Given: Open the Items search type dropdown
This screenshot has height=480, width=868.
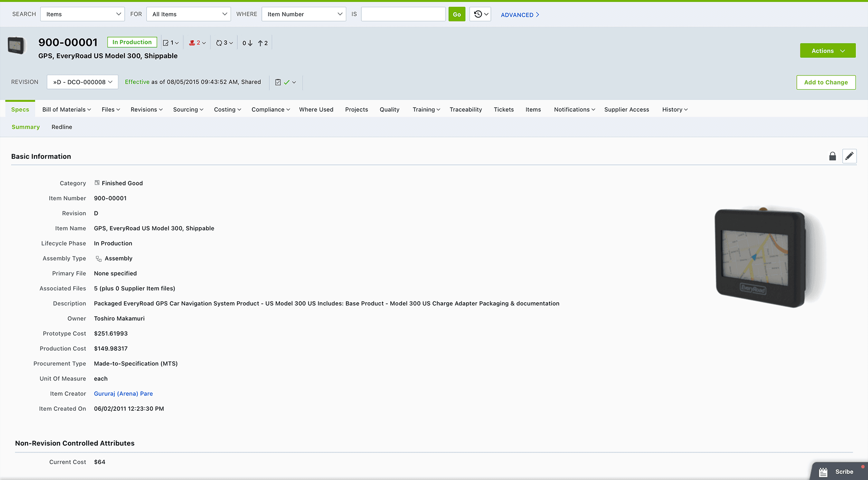Looking at the screenshot, I should (83, 14).
